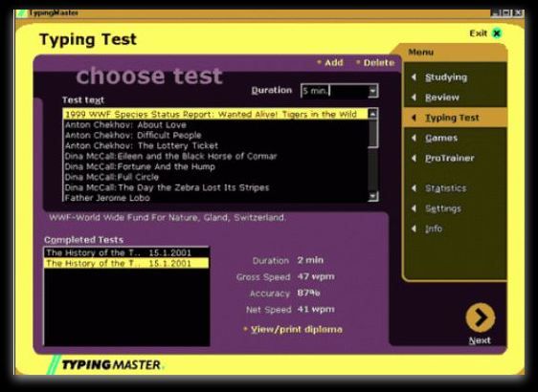Click the arrow icon beside Review
The image size is (538, 392).
click(x=415, y=98)
